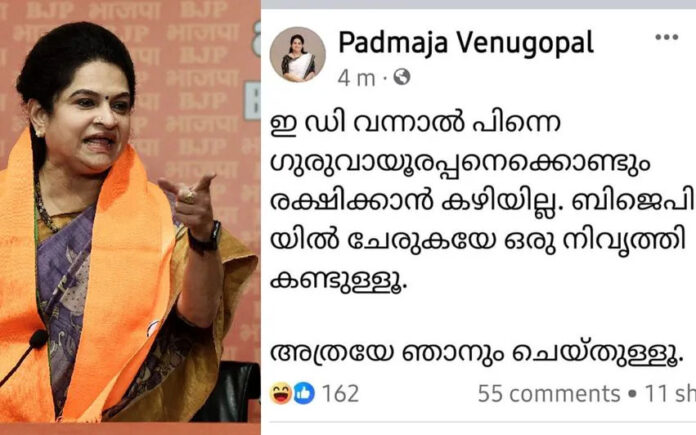The width and height of the screenshot is (696, 435).
Task: Open the Padmaja Venugopal profile name link
Action: (466, 44)
